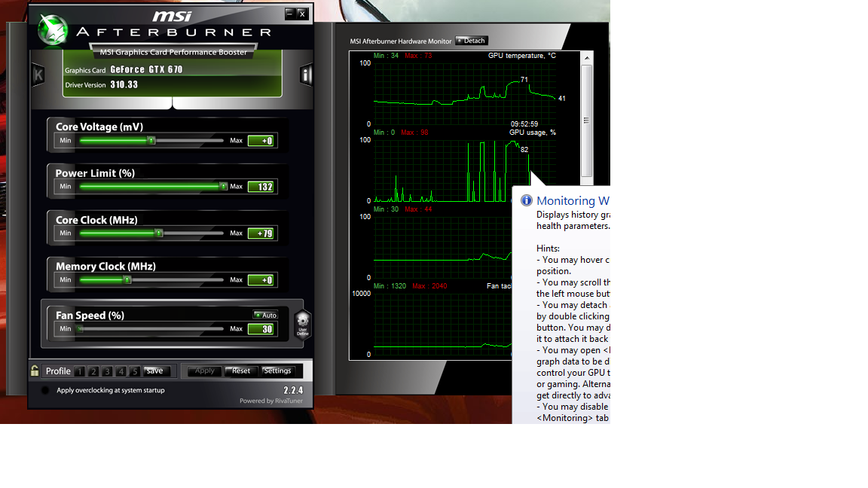Image resolution: width=868 pixels, height=488 pixels.
Task: Select profile slot 1
Action: click(80, 371)
